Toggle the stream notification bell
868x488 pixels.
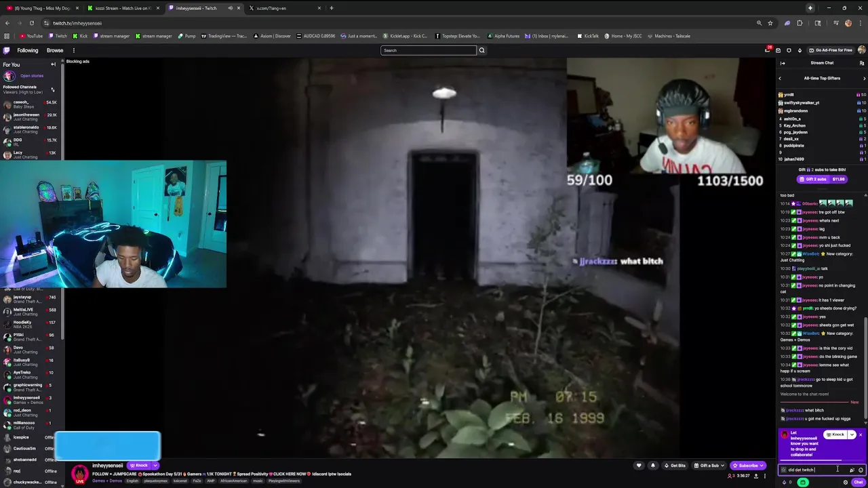pos(653,466)
